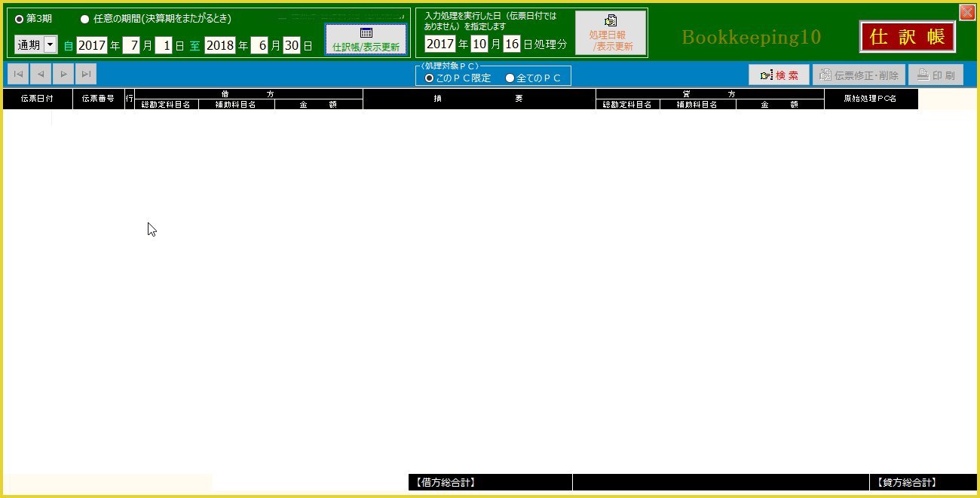Click start year field 2017
Image resolution: width=980 pixels, height=498 pixels.
coord(92,45)
